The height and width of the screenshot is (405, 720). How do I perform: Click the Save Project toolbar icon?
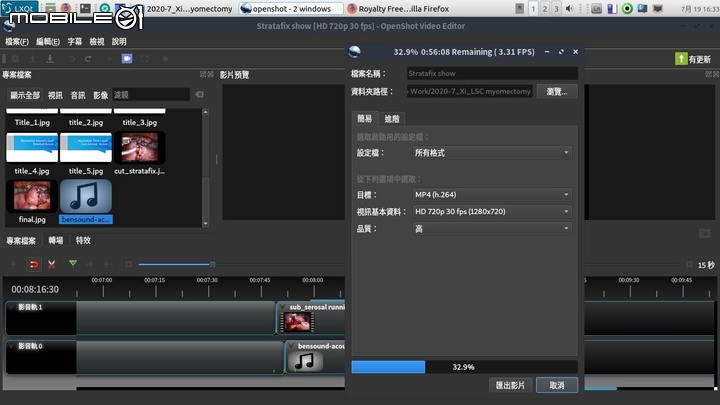[x=50, y=59]
